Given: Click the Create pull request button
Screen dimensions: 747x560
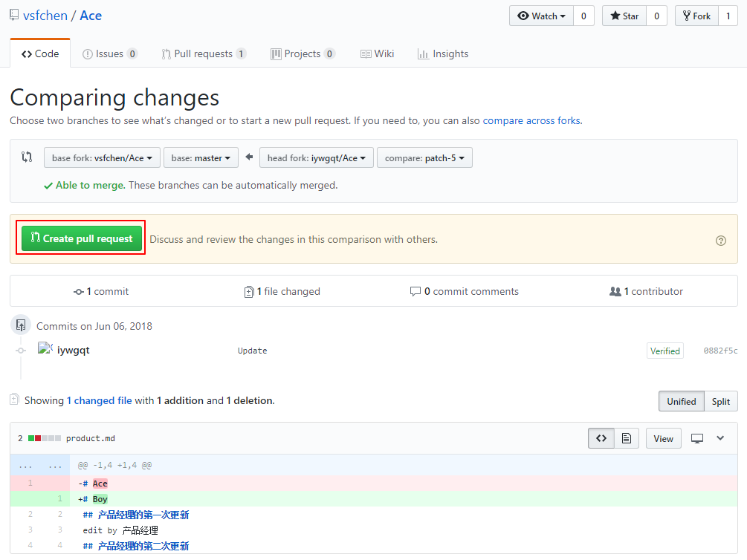Looking at the screenshot, I should 82,238.
